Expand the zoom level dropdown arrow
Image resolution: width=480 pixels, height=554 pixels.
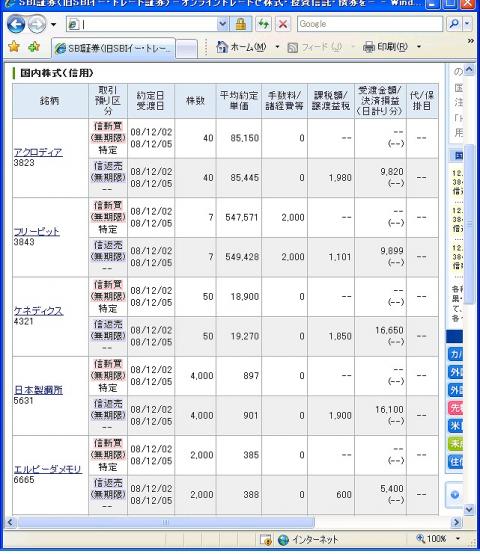pyautogui.click(x=458, y=539)
